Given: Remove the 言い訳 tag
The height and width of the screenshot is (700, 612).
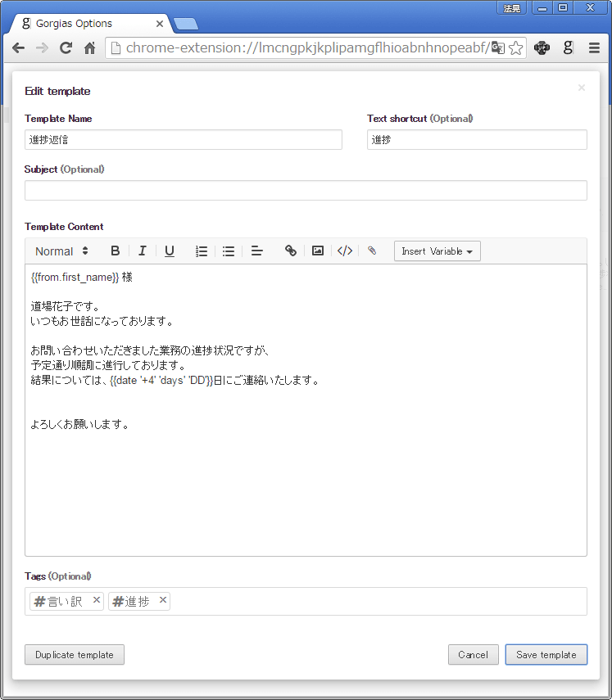Looking at the screenshot, I should click(97, 601).
